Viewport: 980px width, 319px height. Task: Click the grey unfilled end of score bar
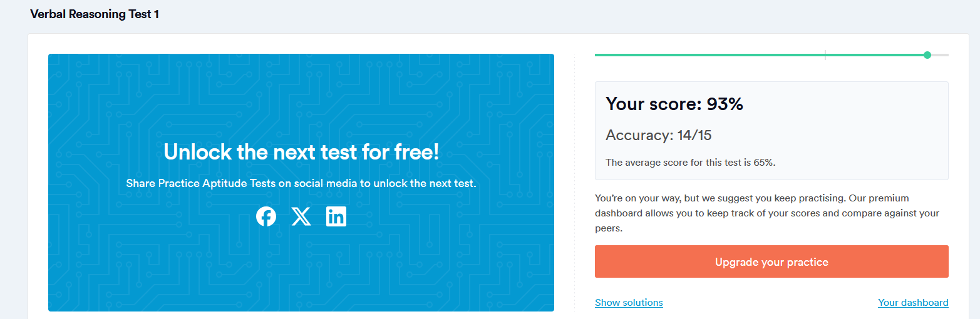[x=941, y=55]
